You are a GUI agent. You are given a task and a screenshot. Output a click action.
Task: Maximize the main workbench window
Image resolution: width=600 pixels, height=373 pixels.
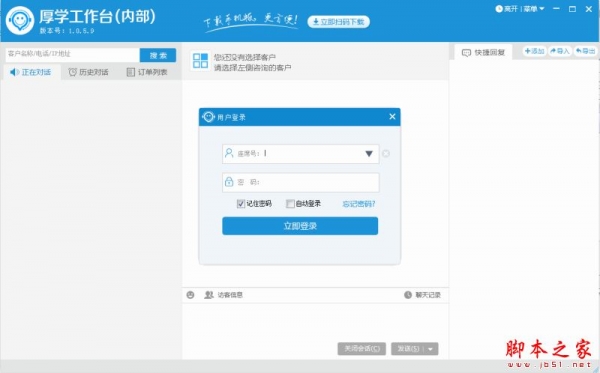coord(572,9)
